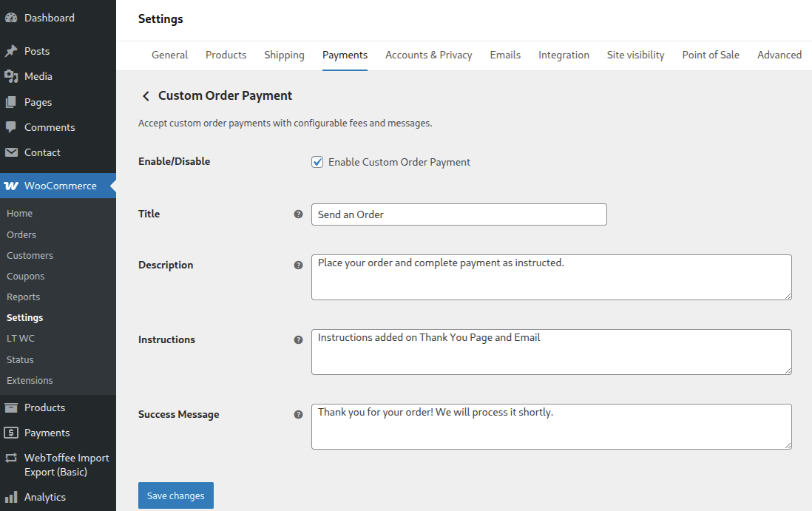The image size is (812, 511).
Task: Click the Title input field
Action: click(459, 214)
